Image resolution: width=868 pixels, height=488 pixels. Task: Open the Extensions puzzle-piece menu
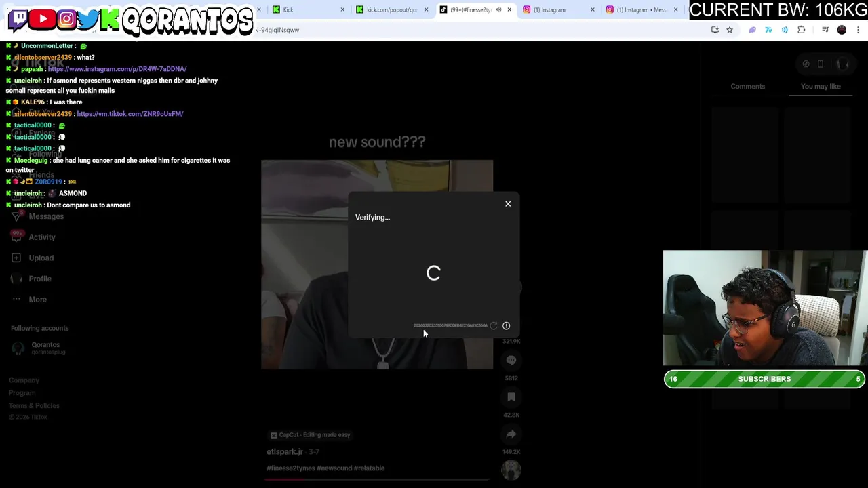802,30
